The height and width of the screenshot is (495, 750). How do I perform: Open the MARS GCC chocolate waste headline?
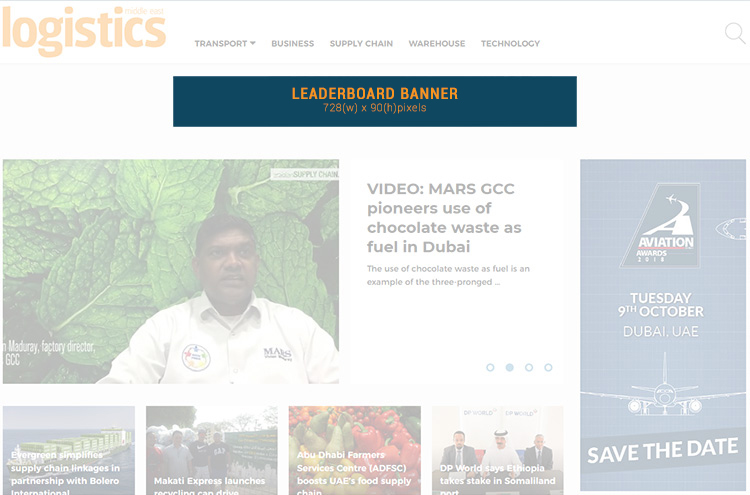coord(444,218)
